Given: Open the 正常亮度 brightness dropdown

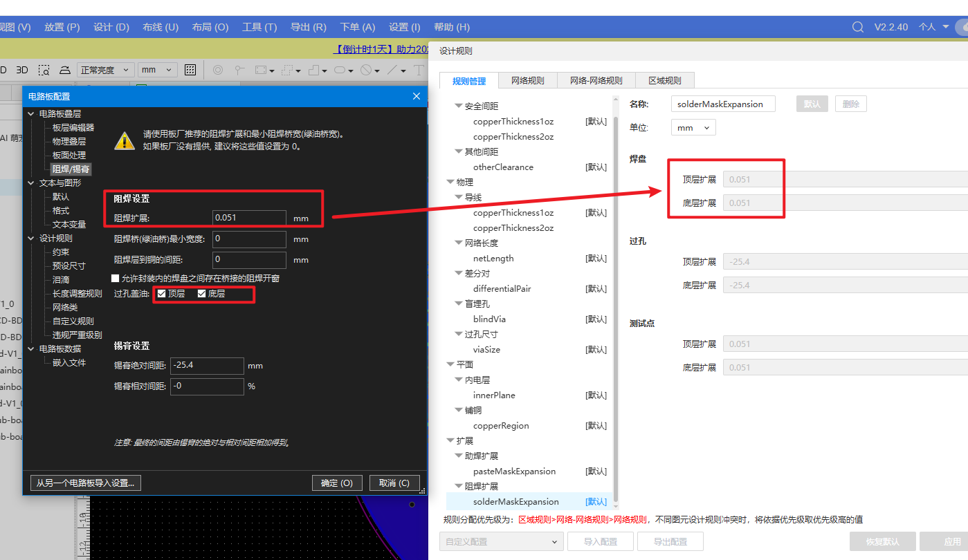Looking at the screenshot, I should click(x=105, y=70).
